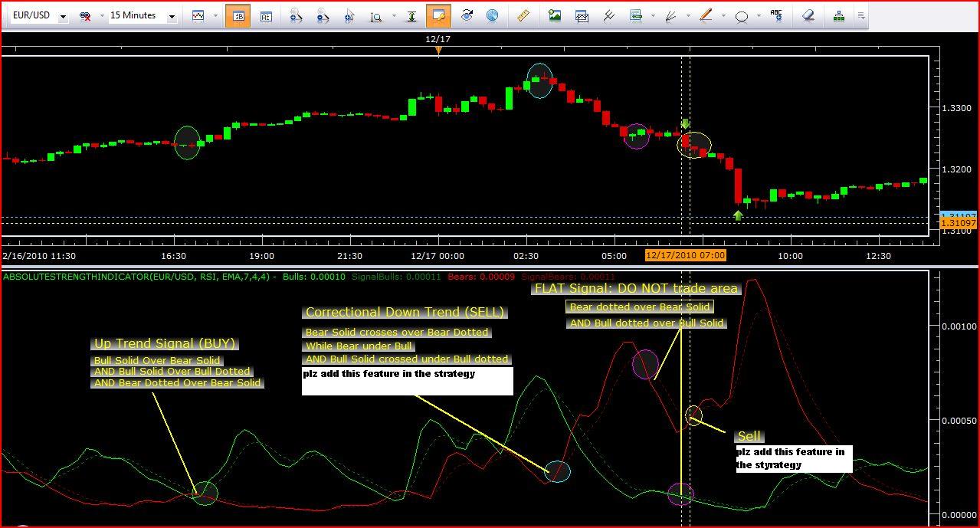Open the toolbar overflow options menu
Screen dimensions: 980x528
861,16
